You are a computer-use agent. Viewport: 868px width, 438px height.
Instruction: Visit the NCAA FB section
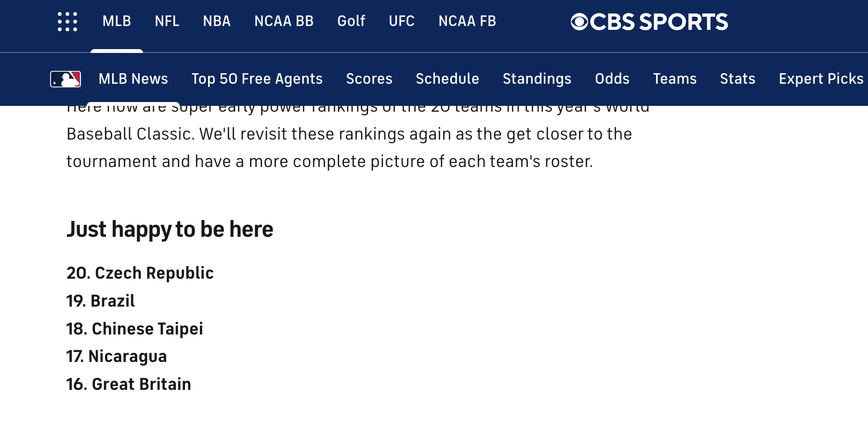[467, 21]
